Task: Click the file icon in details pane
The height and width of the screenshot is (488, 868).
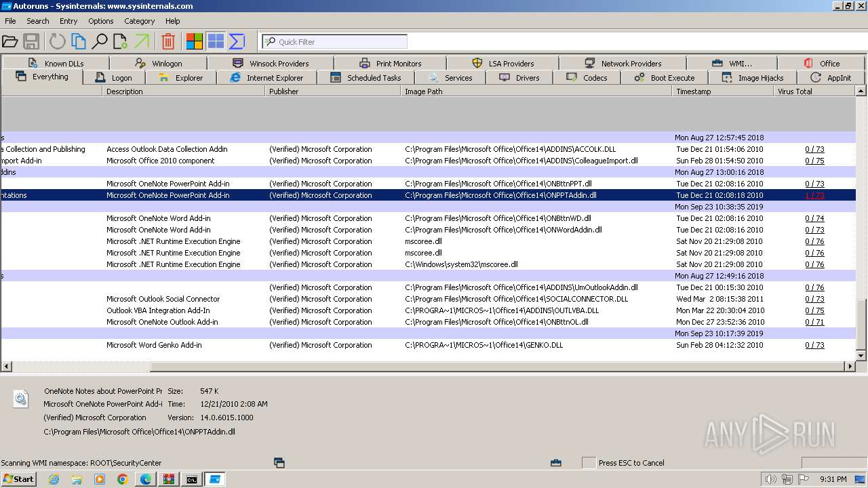Action: [21, 399]
